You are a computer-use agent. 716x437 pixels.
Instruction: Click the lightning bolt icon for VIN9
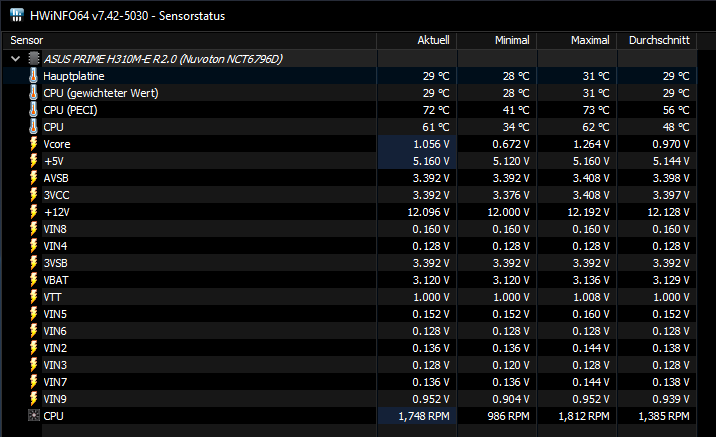pyautogui.click(x=33, y=399)
